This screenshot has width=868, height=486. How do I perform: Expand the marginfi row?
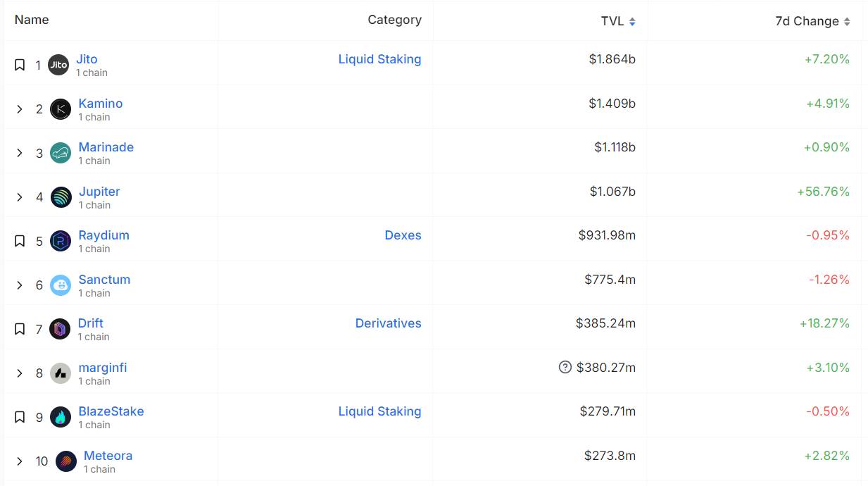coord(20,373)
